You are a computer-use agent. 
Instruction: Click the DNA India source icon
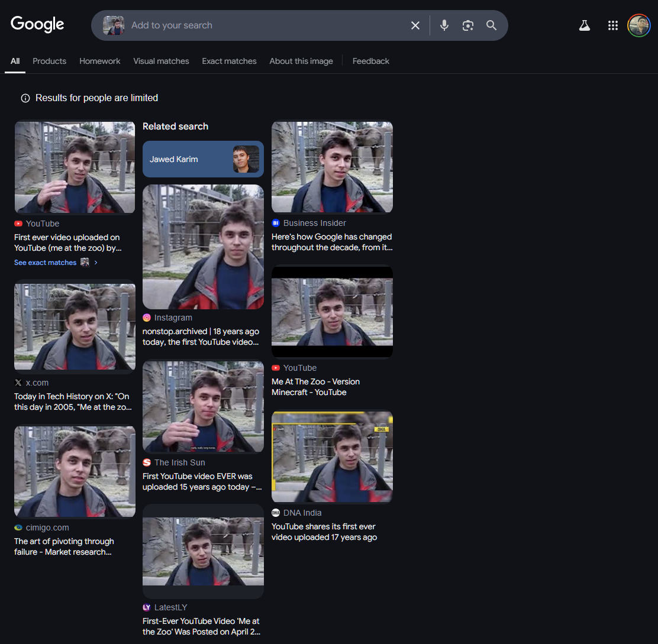point(276,513)
